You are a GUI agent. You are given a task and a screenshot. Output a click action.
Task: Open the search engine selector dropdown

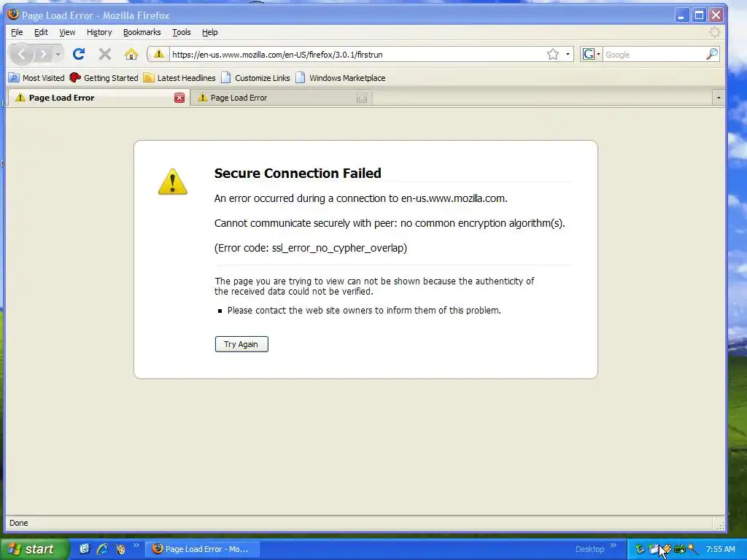click(591, 54)
